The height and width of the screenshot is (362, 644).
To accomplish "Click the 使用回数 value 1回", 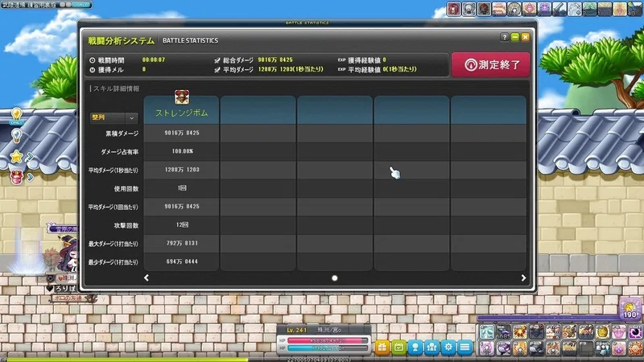I will click(x=182, y=188).
